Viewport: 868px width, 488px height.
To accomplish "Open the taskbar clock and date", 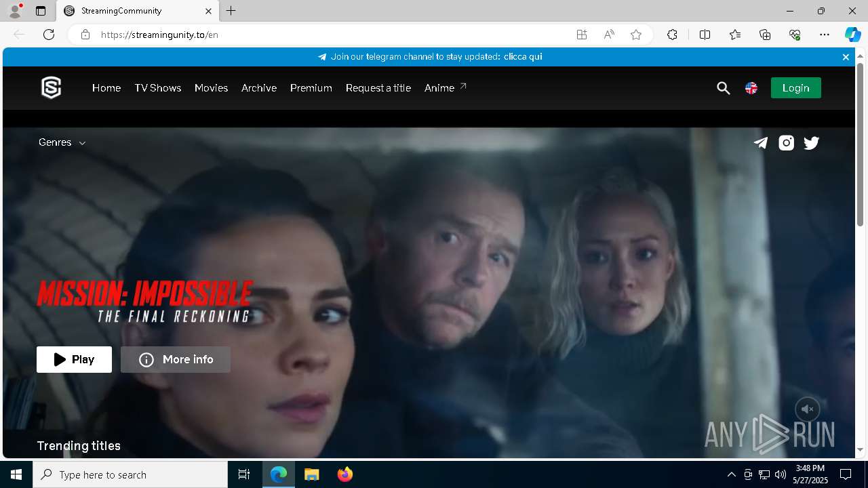I will tap(810, 474).
